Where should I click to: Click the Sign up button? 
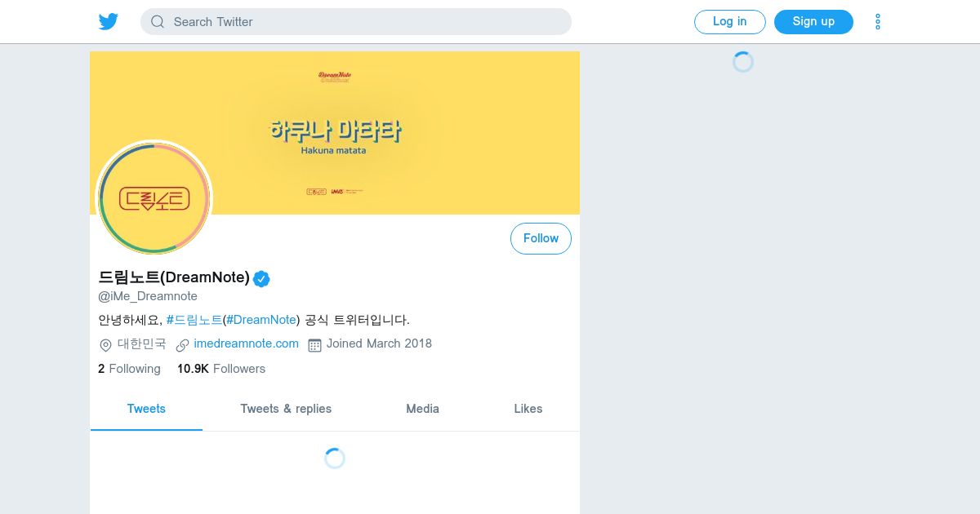click(x=813, y=22)
